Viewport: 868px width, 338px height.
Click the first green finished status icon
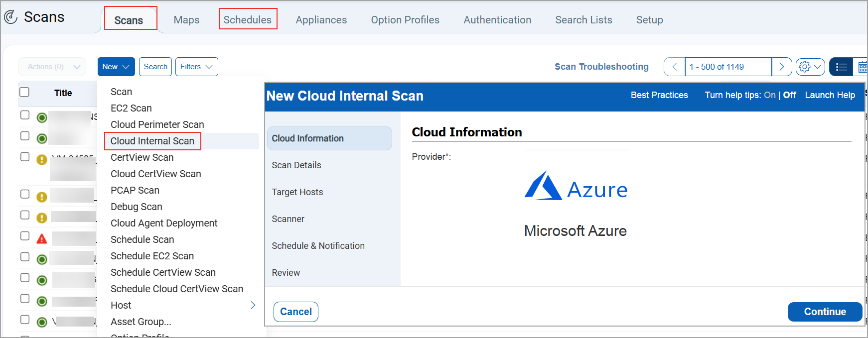(x=42, y=117)
